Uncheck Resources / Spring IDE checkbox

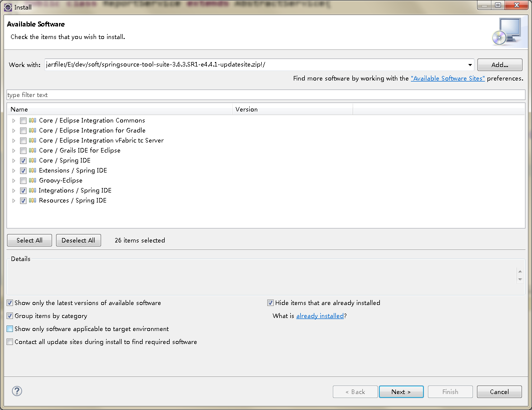[x=23, y=200]
